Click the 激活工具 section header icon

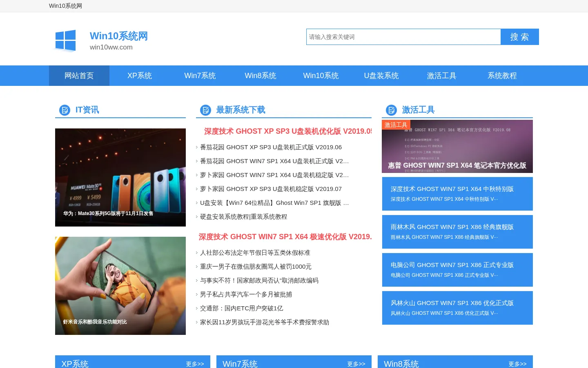click(x=391, y=110)
